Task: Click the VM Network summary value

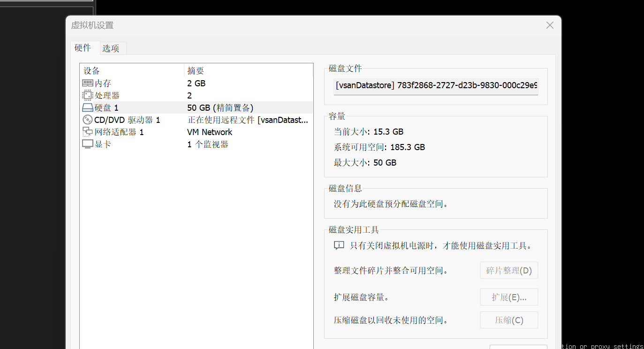Action: (x=210, y=132)
